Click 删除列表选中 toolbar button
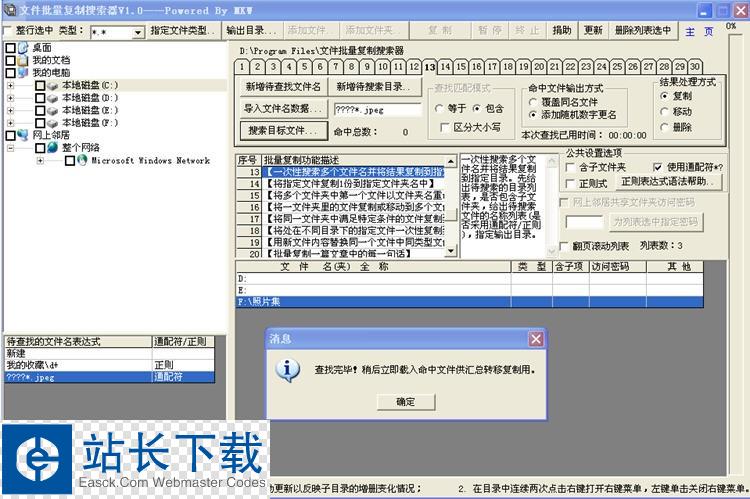The width and height of the screenshot is (750, 499). 642,31
